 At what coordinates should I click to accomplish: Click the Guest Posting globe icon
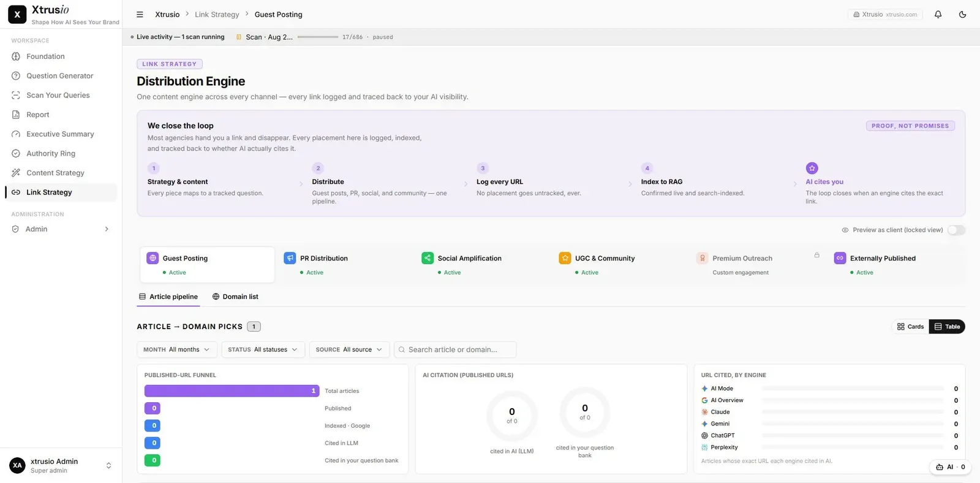pos(153,258)
